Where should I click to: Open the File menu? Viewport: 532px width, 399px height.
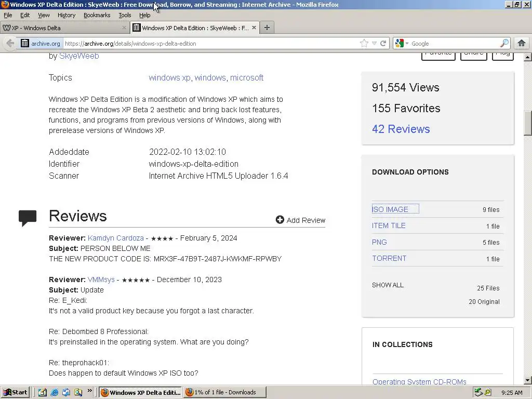8,15
